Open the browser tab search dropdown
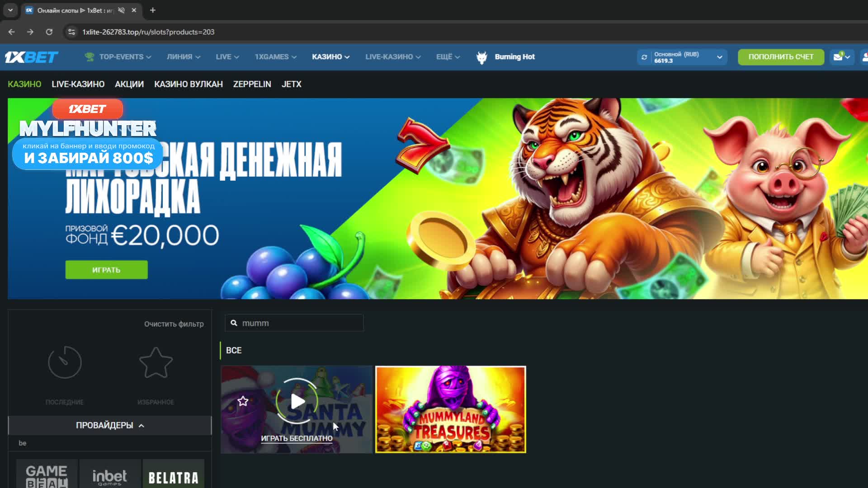 [x=10, y=10]
